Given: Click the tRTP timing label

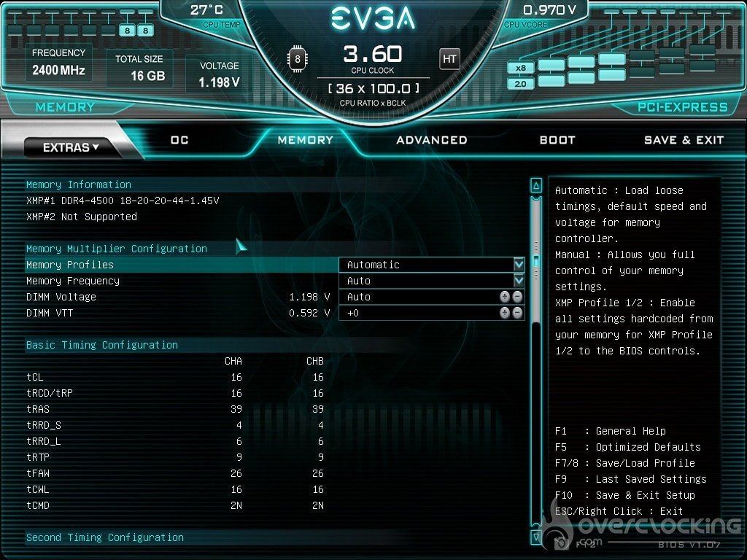Looking at the screenshot, I should pyautogui.click(x=38, y=457).
